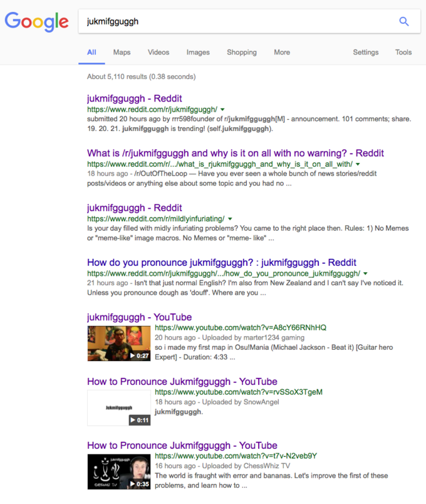Expand arrow beside how_do_you_pronounce_jukmifgguggh URL
Image resolution: width=426 pixels, height=504 pixels.
tap(365, 273)
